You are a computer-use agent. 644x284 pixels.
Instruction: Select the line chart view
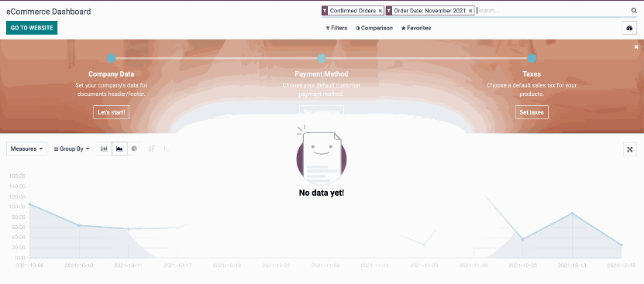tap(119, 149)
